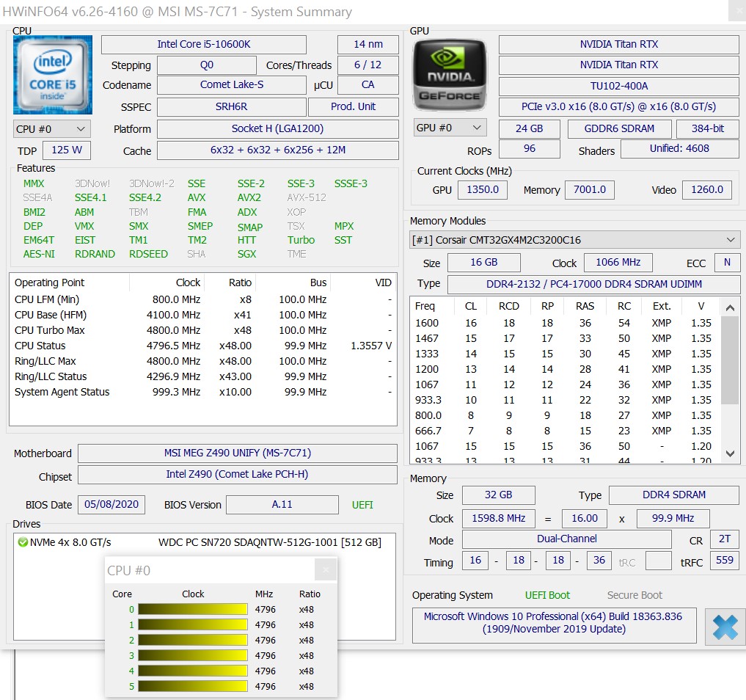Click the memory timings scrollbar down arrow

pos(730,453)
